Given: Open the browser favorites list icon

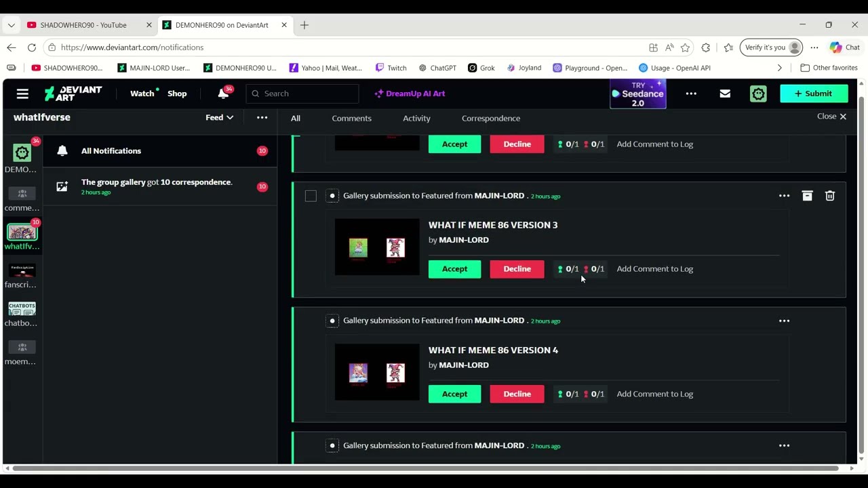Looking at the screenshot, I should 728,47.
